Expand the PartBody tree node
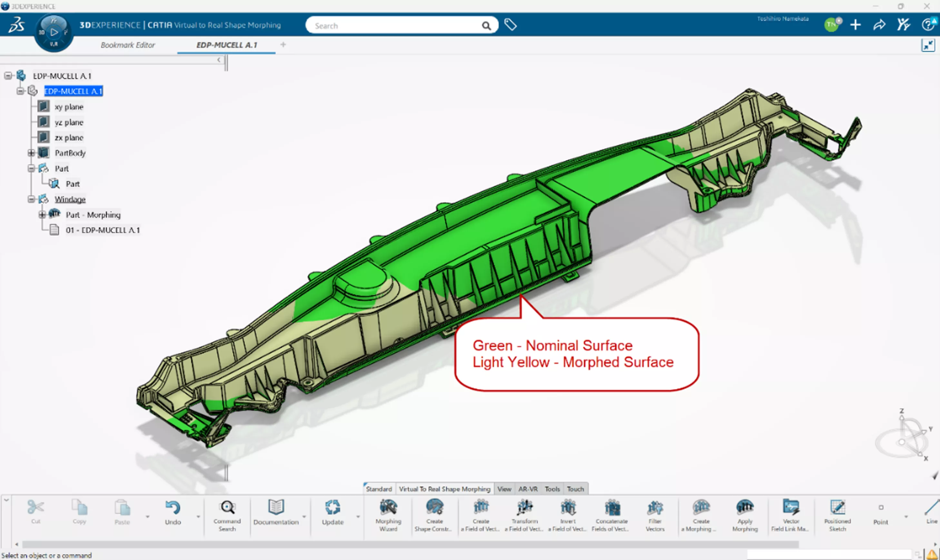Screen dimensions: 940x560 [31, 153]
